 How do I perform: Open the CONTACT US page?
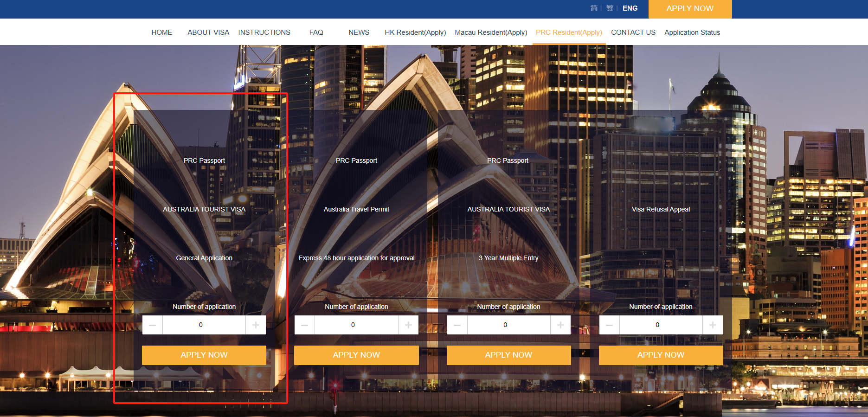(x=633, y=32)
